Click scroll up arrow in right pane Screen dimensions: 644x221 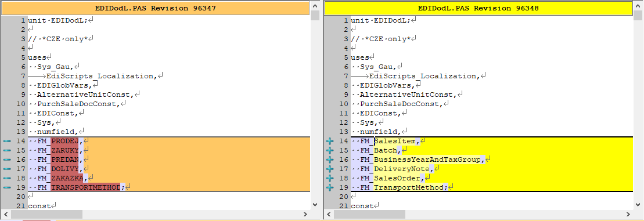point(638,6)
